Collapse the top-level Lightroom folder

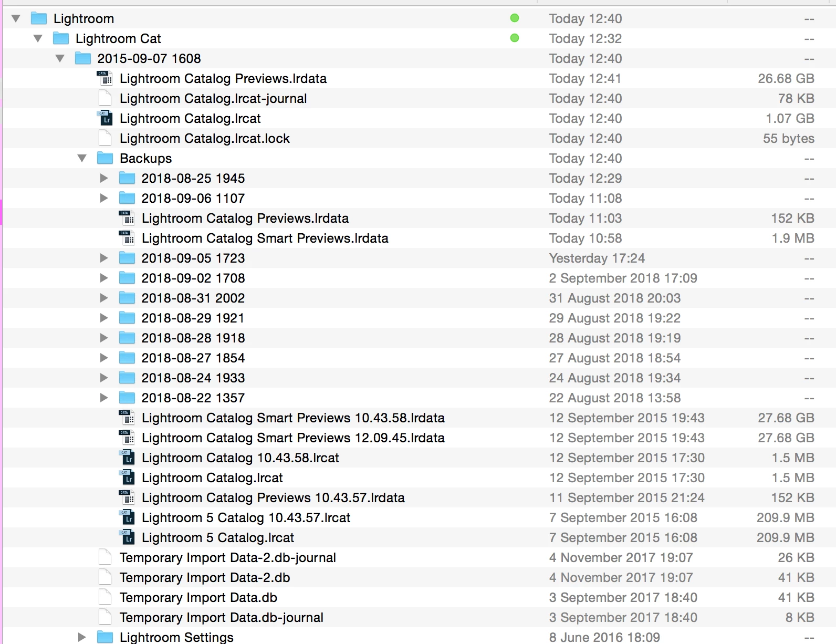click(x=16, y=18)
